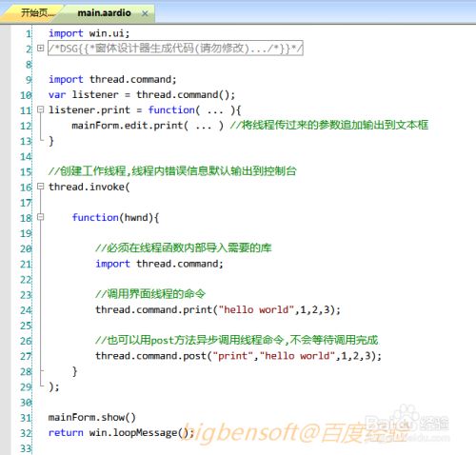Collapse function(hwnd) fold on line 18

(40, 217)
